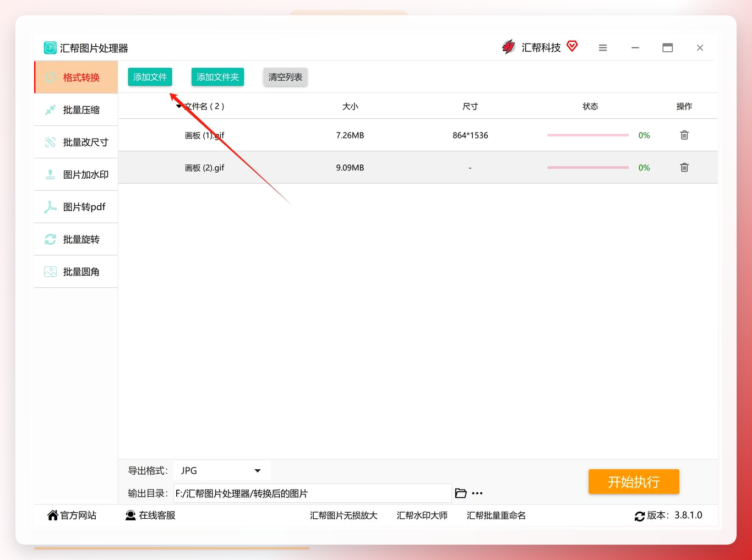Click the 批量压缩 compress icon
This screenshot has height=560, width=752.
tap(50, 110)
